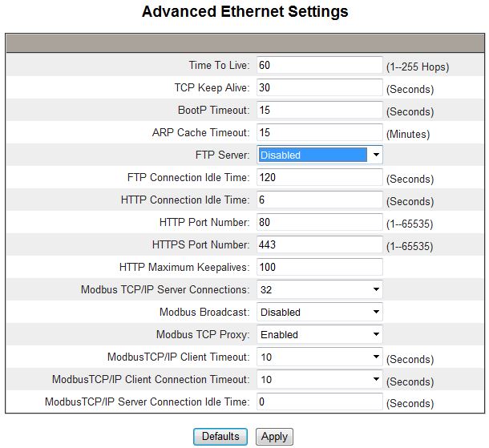This screenshot has height=448, width=489.
Task: Click the 'Modbus TCP Proxy:' label
Action: pyautogui.click(x=203, y=334)
